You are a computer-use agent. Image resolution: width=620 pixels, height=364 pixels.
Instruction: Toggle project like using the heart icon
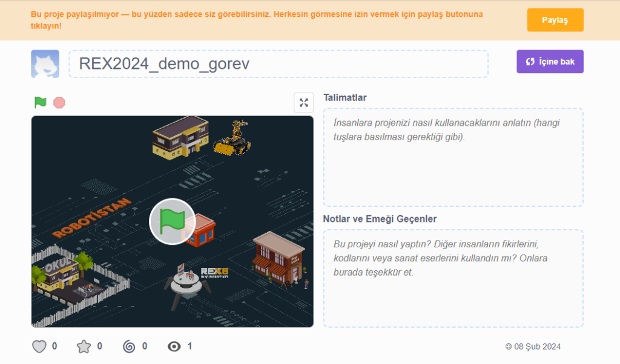38,346
